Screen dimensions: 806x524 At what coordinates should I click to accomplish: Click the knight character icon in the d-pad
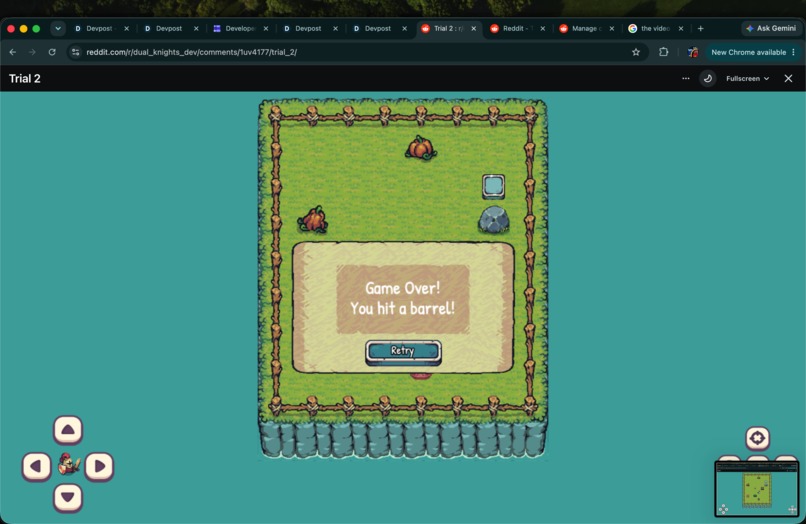[68, 464]
